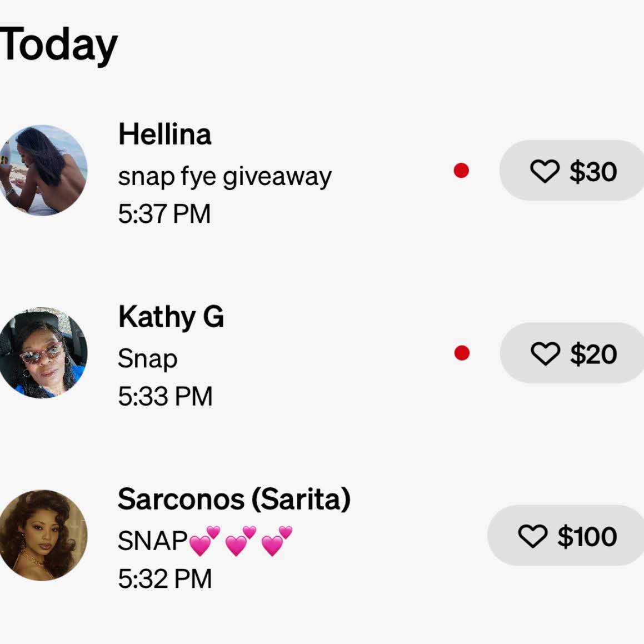The image size is (644, 644).
Task: Click the 5:32 PM timestamp
Action: point(164,578)
